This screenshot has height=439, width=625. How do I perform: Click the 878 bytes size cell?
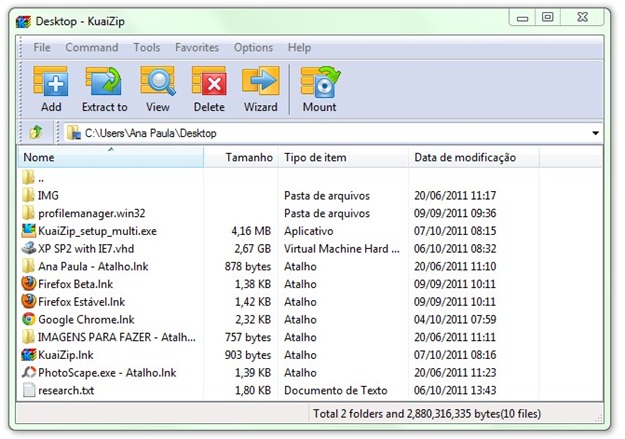coord(248,266)
